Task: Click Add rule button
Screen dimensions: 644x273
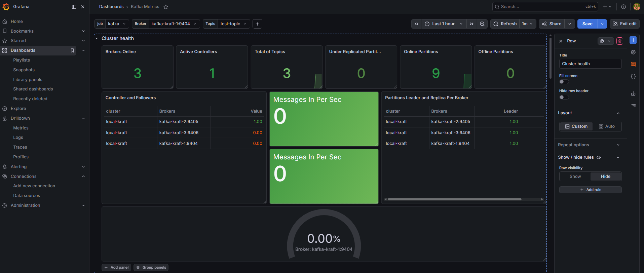Action: [x=590, y=190]
